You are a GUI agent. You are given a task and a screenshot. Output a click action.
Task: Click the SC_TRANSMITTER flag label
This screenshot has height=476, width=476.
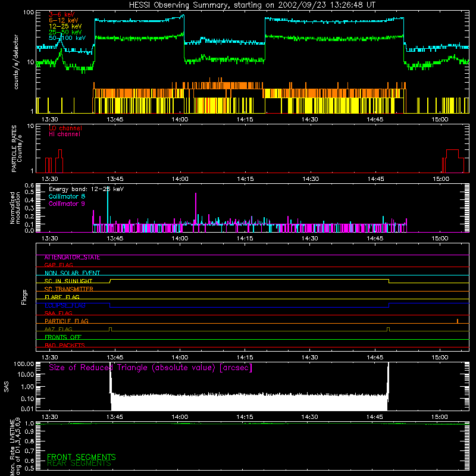coord(69,289)
